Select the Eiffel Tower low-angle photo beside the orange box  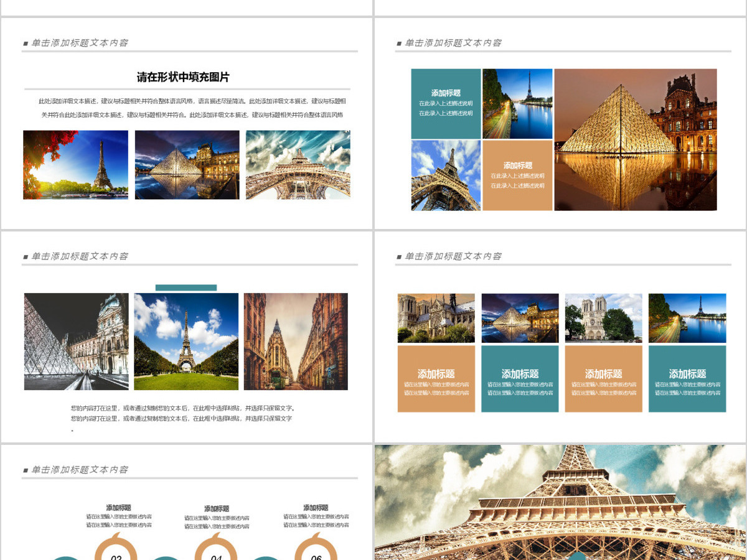point(446,175)
